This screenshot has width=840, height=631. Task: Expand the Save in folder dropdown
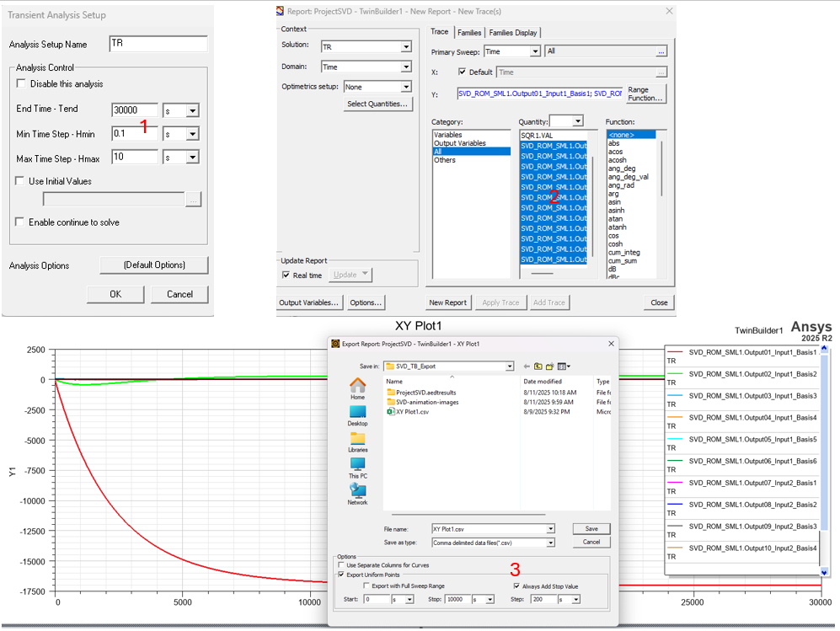click(509, 366)
